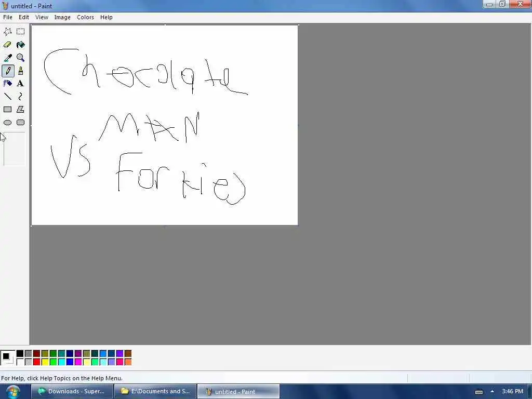This screenshot has height=399, width=532.
Task: Pick the Ellipse tool
Action: coord(7,123)
